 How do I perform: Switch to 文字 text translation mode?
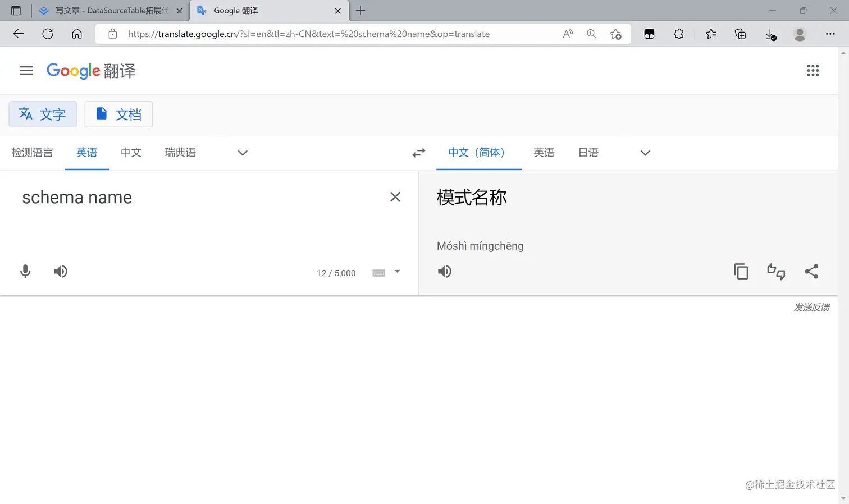43,114
